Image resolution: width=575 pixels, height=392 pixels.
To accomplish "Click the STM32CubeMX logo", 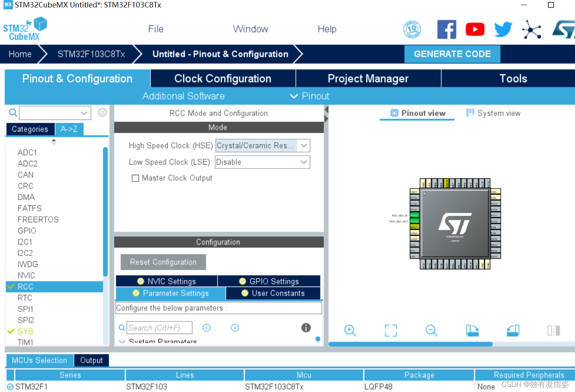I will [25, 29].
